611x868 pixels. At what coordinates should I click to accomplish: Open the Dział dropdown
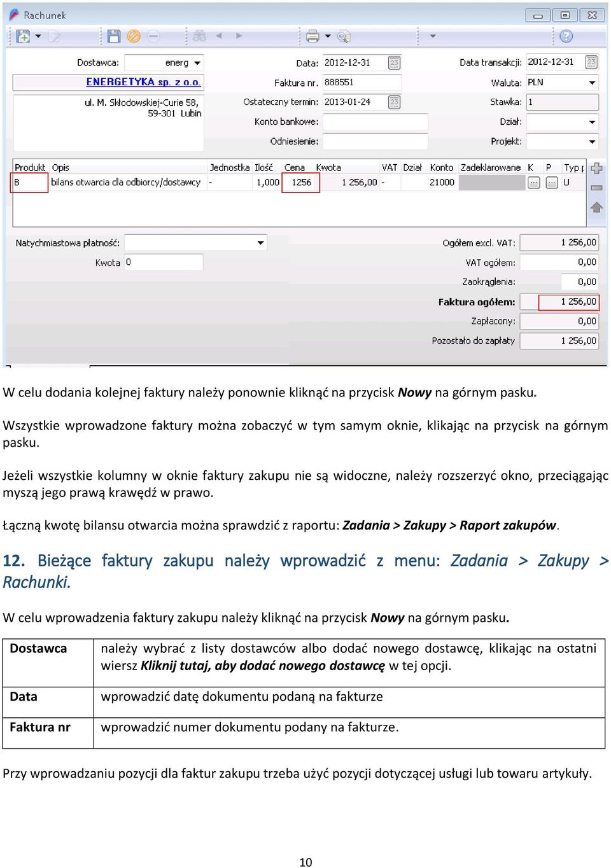click(592, 122)
